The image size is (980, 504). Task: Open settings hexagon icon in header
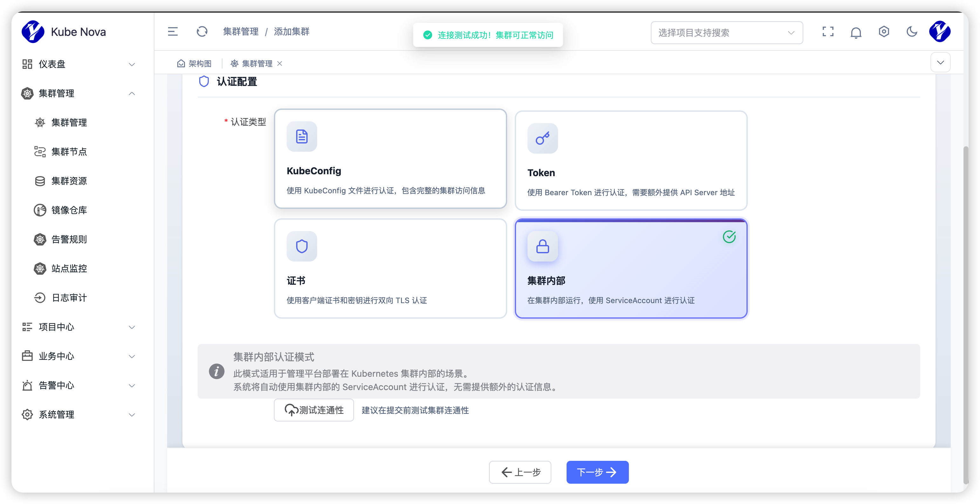[884, 31]
